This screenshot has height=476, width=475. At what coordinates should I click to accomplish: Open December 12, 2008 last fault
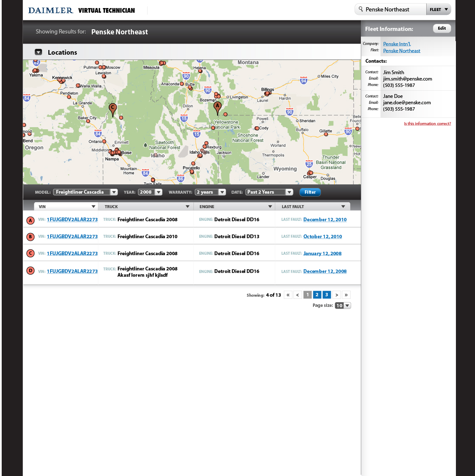point(325,271)
